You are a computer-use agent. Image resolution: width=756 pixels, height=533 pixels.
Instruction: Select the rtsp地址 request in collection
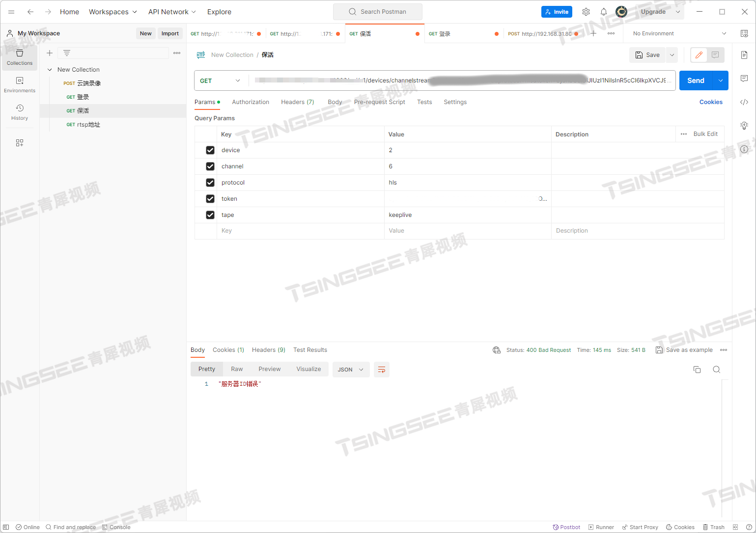[x=88, y=125]
